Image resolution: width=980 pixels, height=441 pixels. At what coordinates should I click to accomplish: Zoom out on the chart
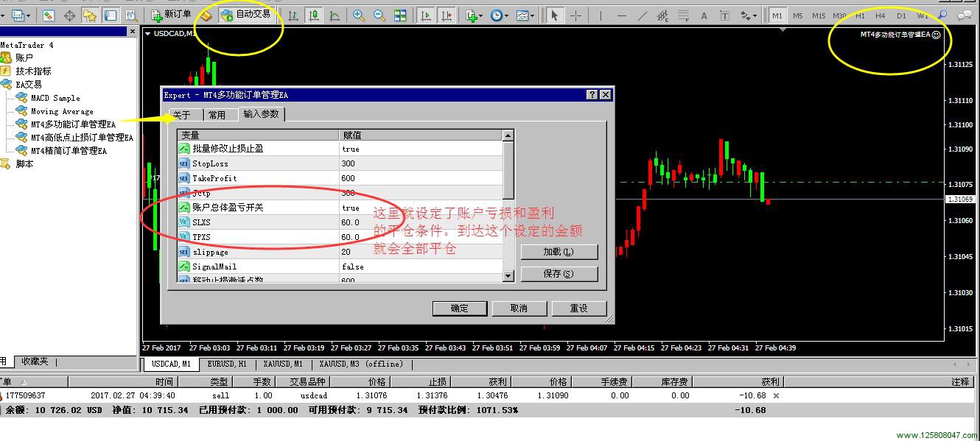(x=379, y=15)
